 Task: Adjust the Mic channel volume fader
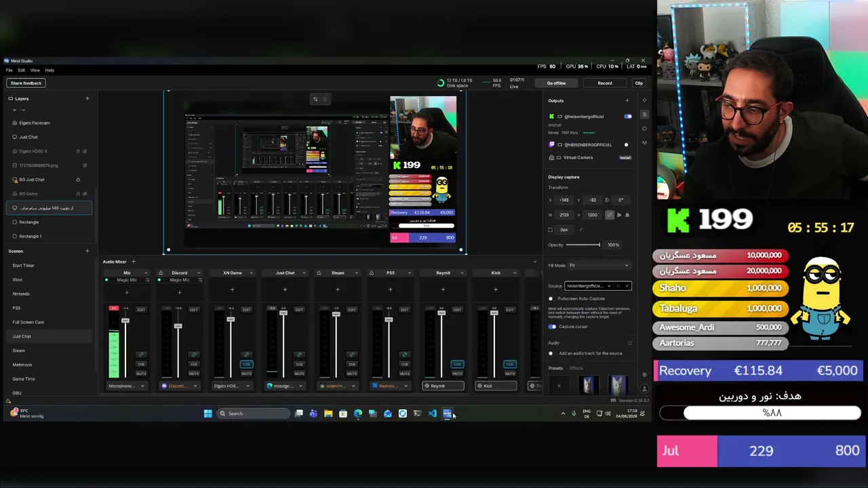(125, 321)
